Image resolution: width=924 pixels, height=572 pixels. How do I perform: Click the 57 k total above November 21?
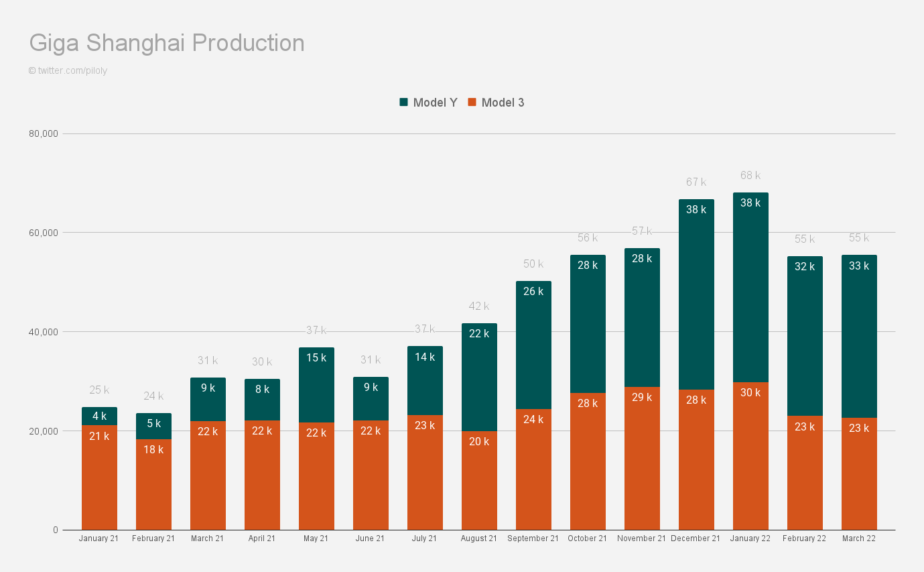tap(642, 231)
